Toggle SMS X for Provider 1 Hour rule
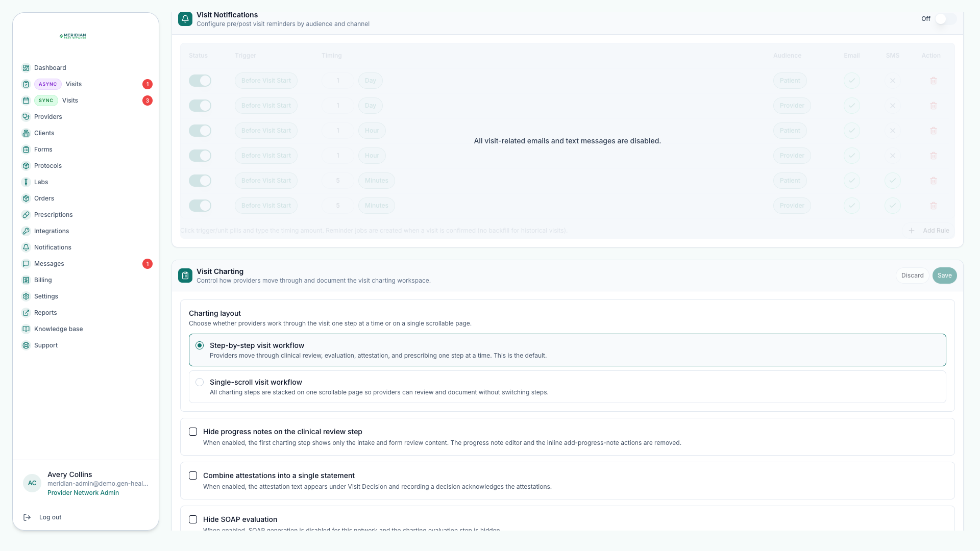Viewport: 980px width, 551px height. pos(893,156)
